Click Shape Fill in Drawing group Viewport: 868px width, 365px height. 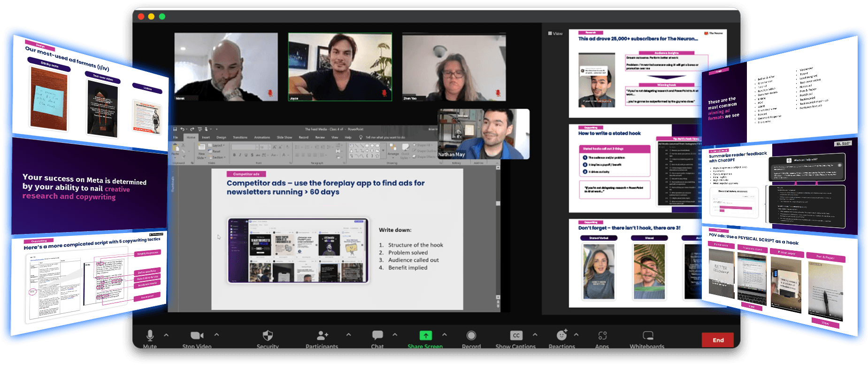click(423, 145)
